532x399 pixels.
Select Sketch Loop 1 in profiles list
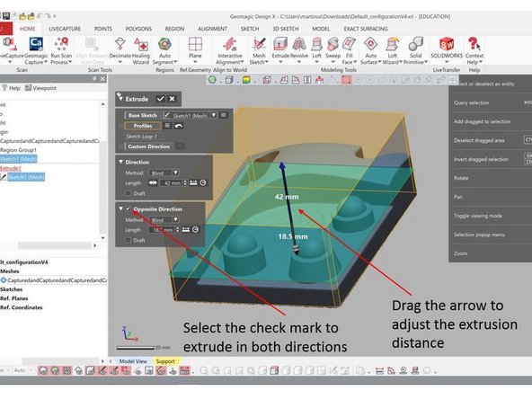click(141, 137)
